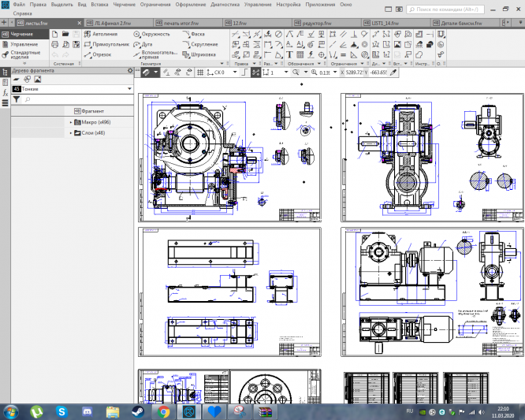
Task: Expand the Слои (x46) tree node
Action: pos(71,132)
